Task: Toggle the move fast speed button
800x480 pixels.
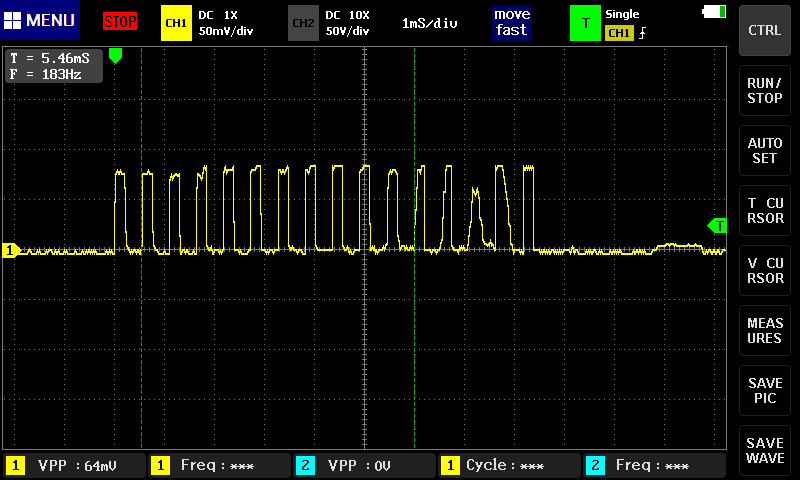Action: [x=512, y=22]
